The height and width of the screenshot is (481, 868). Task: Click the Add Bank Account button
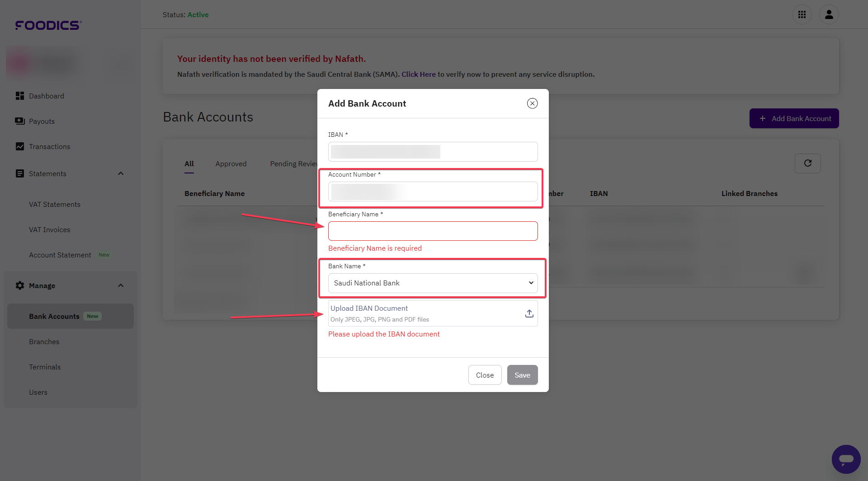(794, 118)
